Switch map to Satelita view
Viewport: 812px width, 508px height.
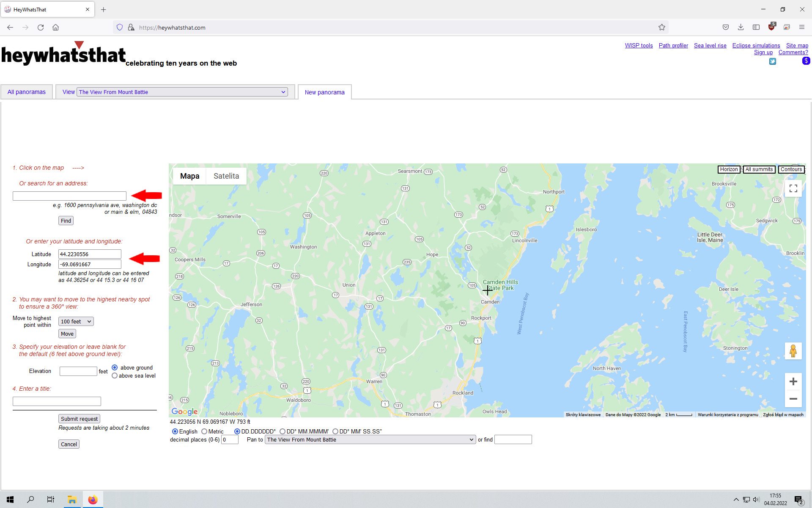[x=226, y=176]
